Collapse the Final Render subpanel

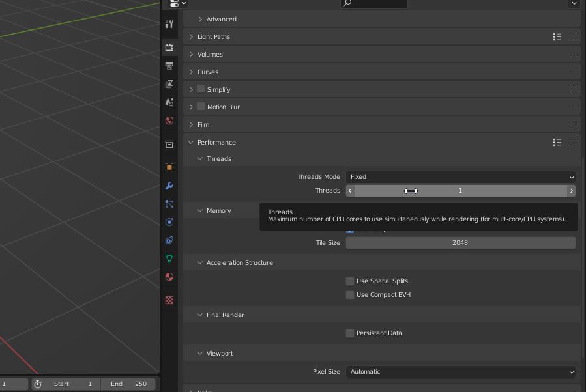[x=200, y=315]
